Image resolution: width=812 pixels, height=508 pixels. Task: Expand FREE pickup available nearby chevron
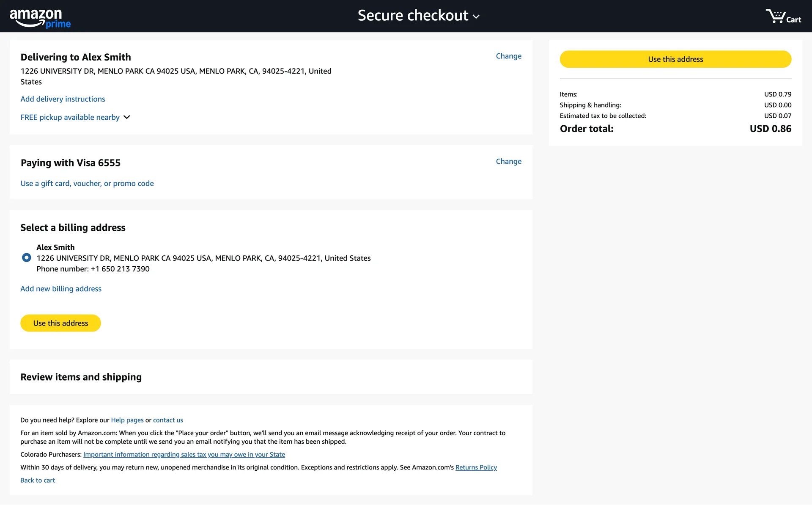(127, 117)
